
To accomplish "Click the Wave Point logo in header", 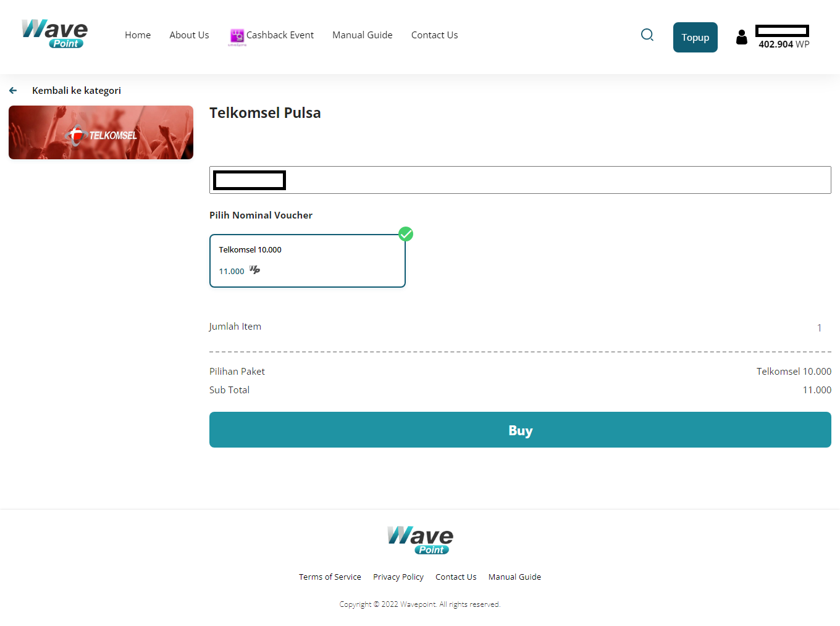I will pos(54,34).
